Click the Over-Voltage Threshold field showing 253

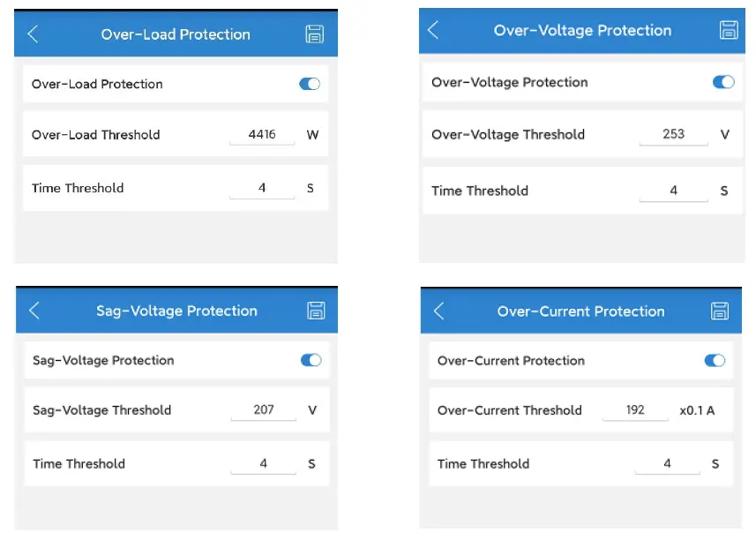click(x=673, y=135)
